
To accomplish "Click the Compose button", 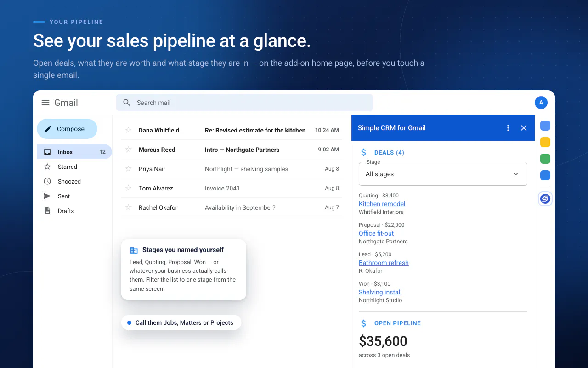I will pyautogui.click(x=67, y=129).
